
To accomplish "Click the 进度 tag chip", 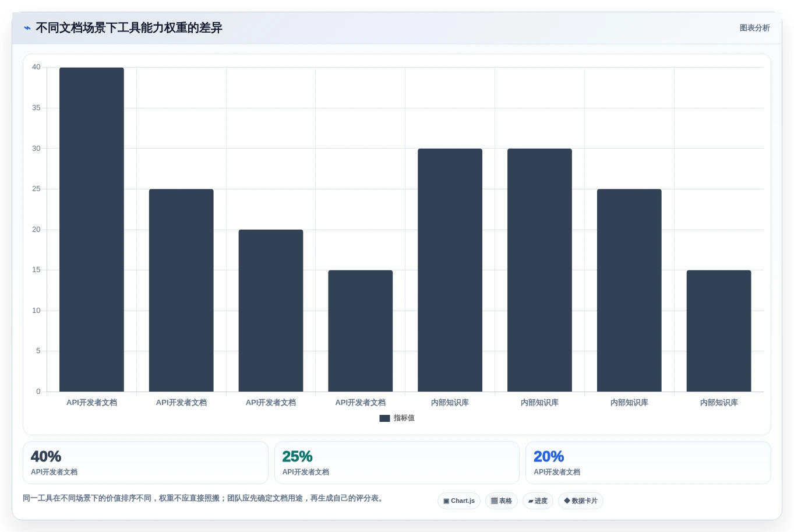I will click(538, 501).
